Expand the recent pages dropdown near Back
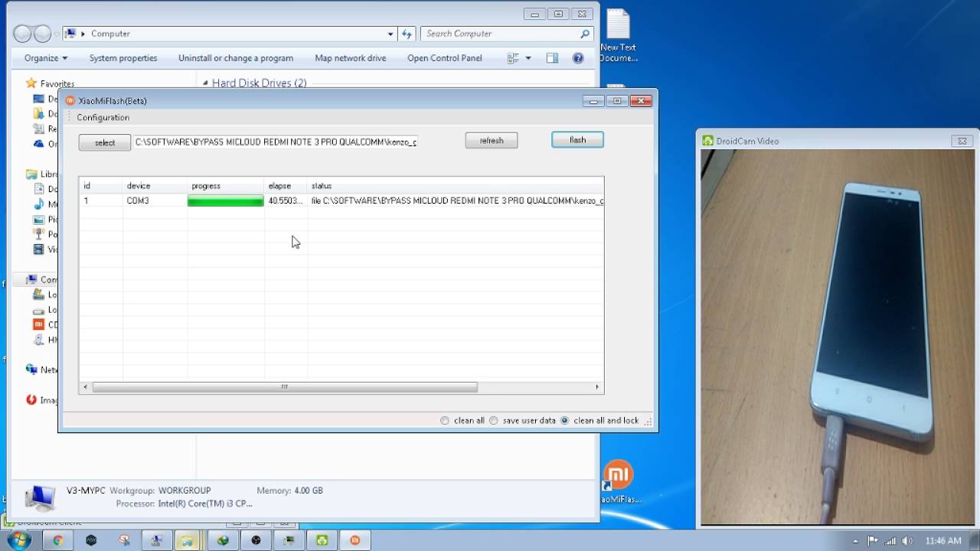Image resolution: width=980 pixels, height=551 pixels. (56, 34)
